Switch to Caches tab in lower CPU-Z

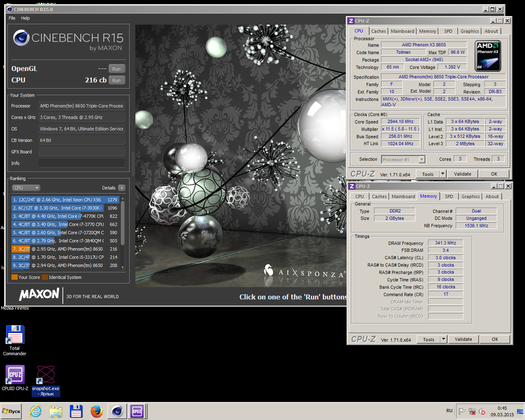point(379,197)
